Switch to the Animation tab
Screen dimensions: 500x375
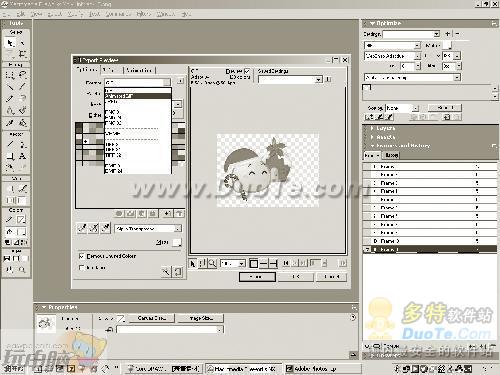tap(139, 70)
